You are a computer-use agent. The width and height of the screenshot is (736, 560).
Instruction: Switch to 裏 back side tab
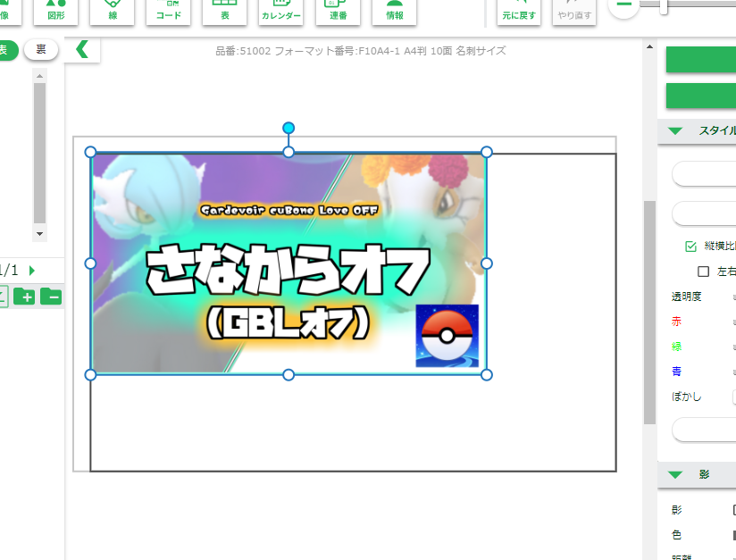point(41,50)
